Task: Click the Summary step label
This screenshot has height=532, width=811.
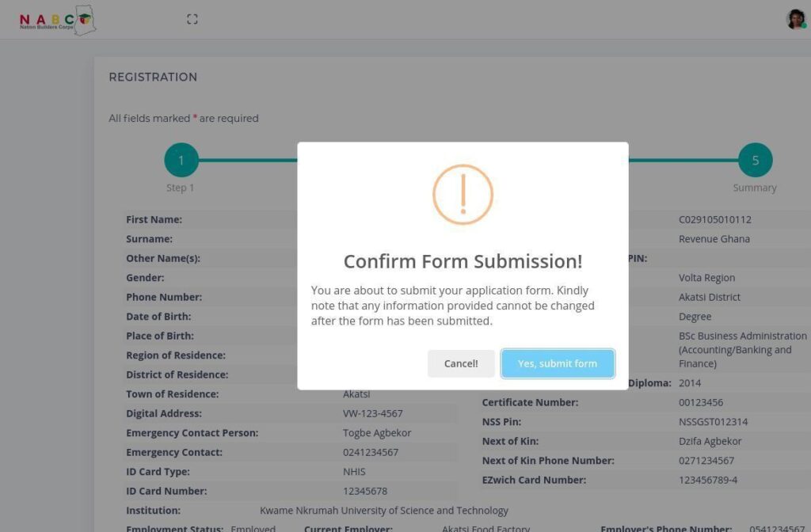Action: [x=754, y=188]
